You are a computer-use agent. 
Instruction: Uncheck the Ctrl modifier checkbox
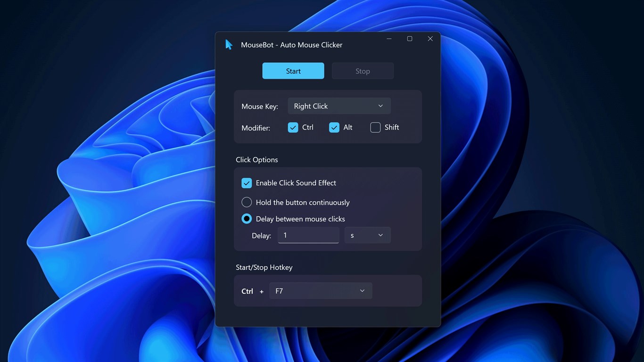click(x=293, y=127)
